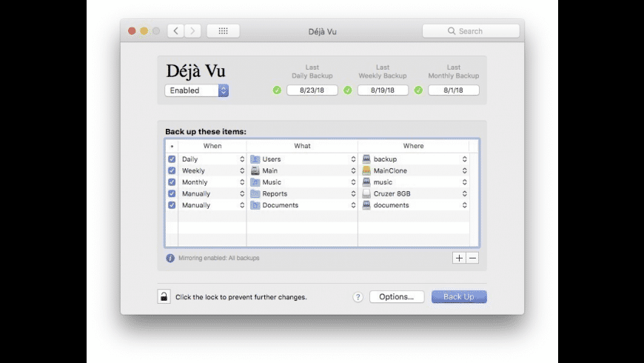Click the What column header

point(302,146)
